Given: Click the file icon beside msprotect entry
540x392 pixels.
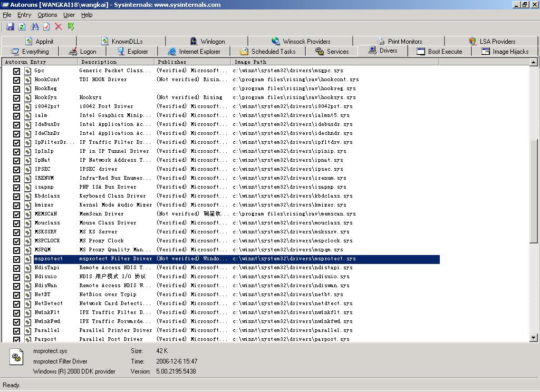Looking at the screenshot, I should point(27,259).
